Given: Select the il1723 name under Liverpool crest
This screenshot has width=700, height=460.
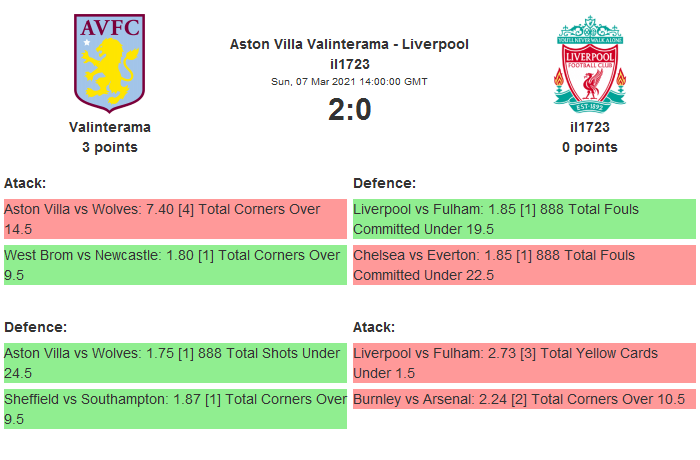Looking at the screenshot, I should (x=590, y=127).
